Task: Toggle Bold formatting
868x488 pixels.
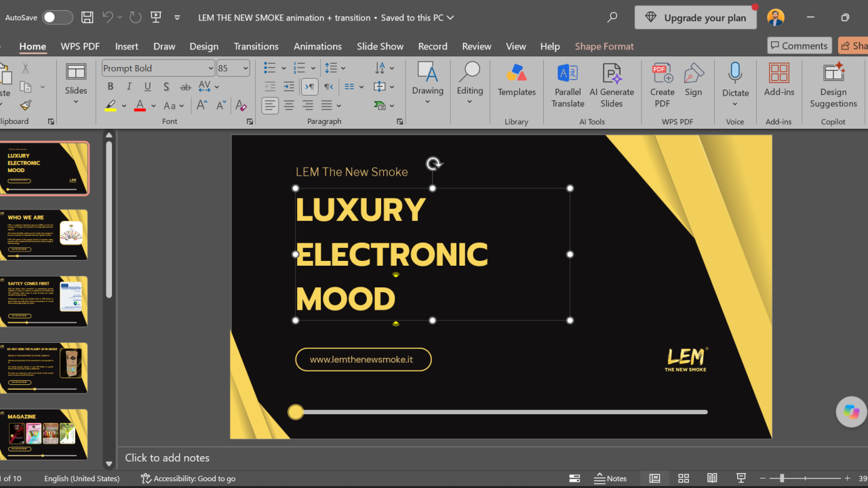Action: (x=111, y=87)
